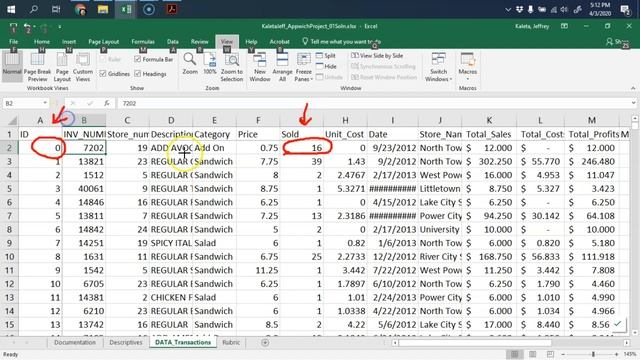Open Windows taskbar search
Screen dimensions: 640x360
pos(34,9)
